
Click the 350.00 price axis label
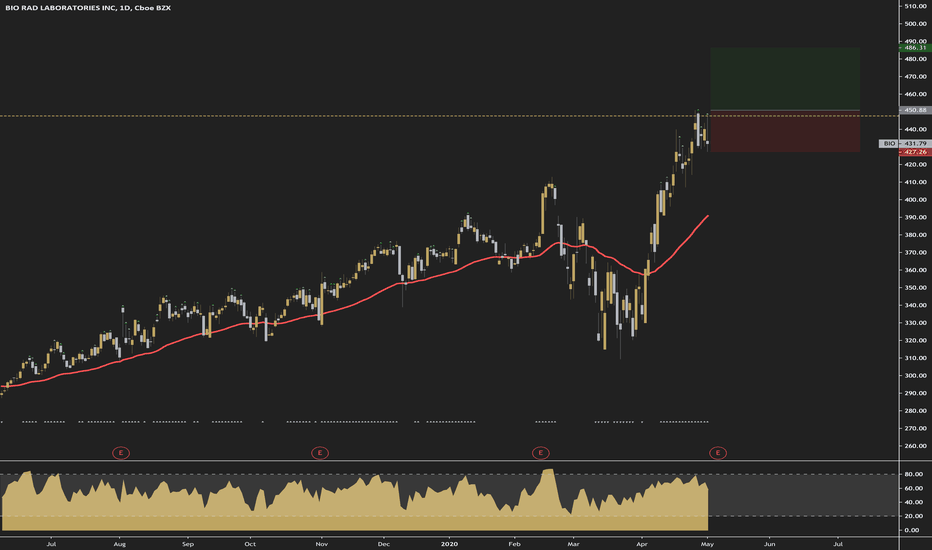[x=915, y=288]
